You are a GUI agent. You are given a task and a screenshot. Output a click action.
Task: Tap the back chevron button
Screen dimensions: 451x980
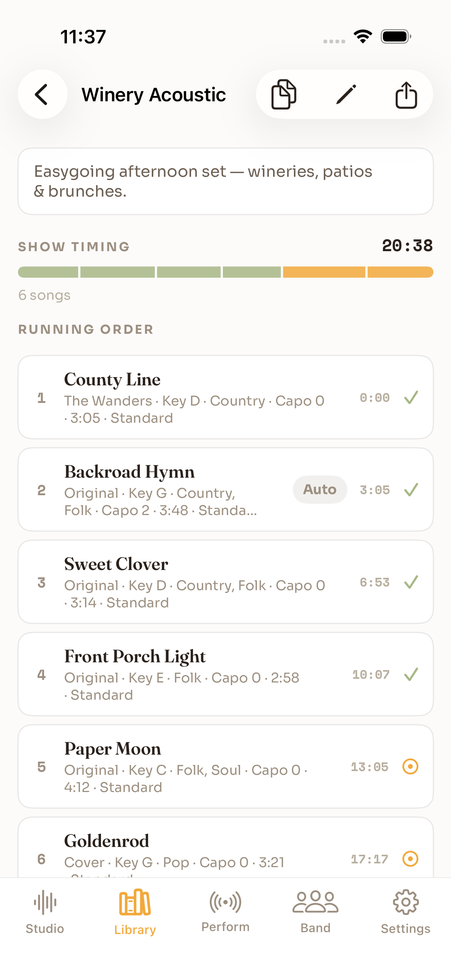tap(42, 94)
